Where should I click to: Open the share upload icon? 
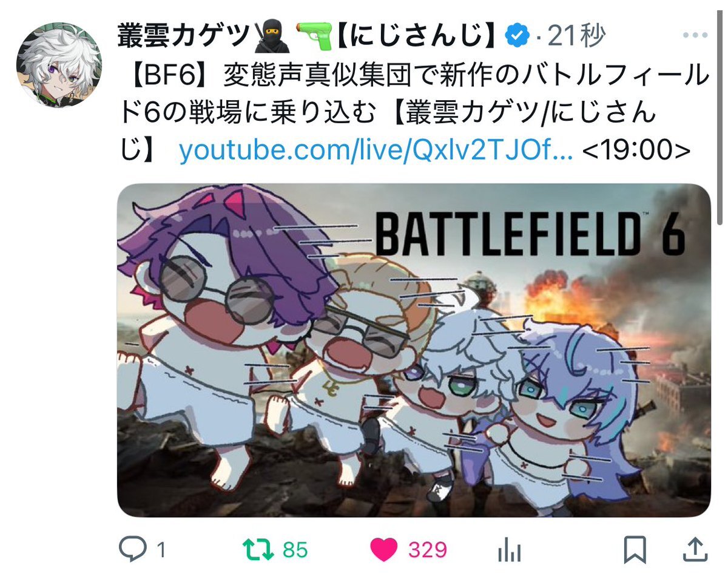click(696, 550)
